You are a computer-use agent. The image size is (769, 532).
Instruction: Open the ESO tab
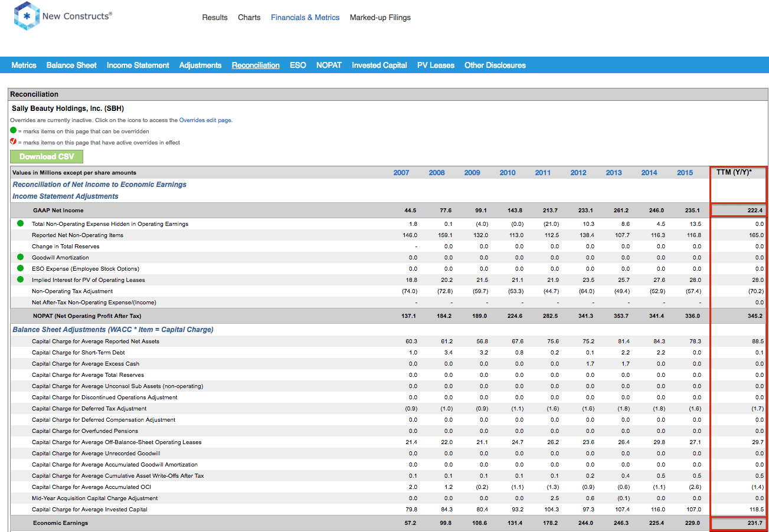[298, 65]
